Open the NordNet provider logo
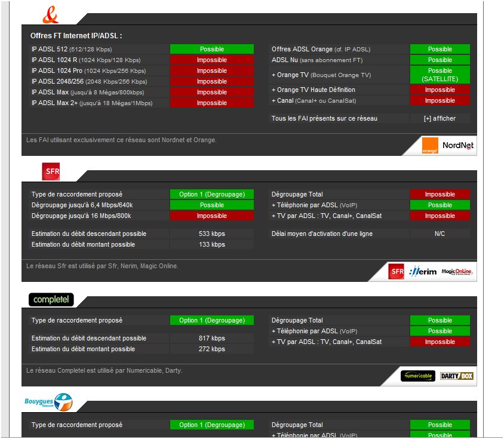 point(457,145)
